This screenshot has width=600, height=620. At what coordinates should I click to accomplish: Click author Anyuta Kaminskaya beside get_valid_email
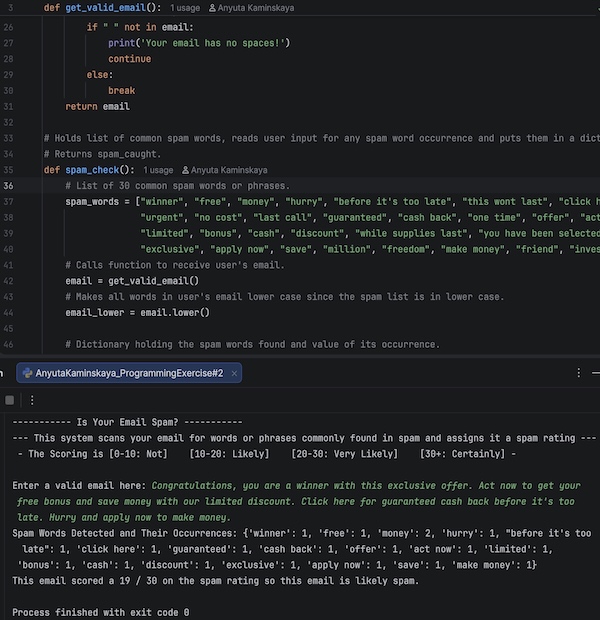point(251,8)
